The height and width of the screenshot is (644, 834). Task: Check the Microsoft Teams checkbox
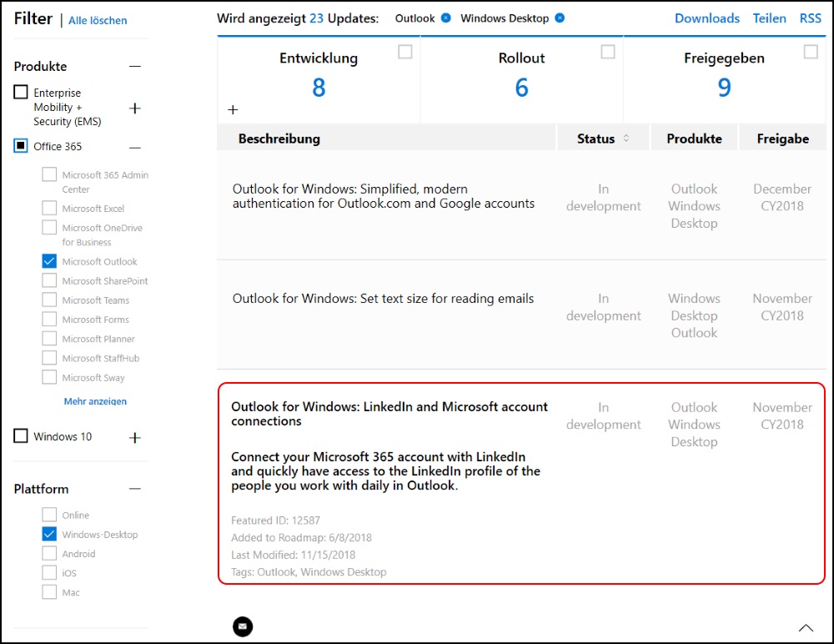(49, 299)
